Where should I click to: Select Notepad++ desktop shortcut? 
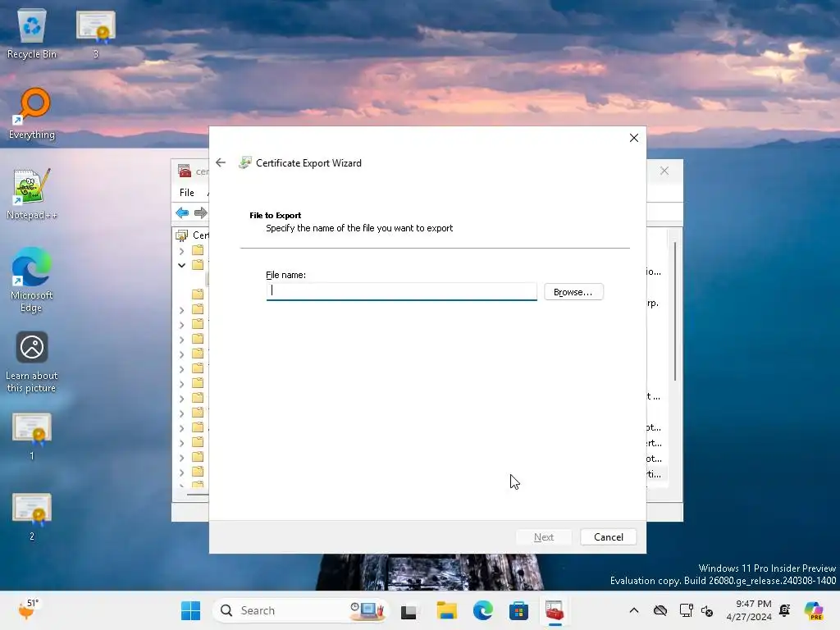(32, 194)
